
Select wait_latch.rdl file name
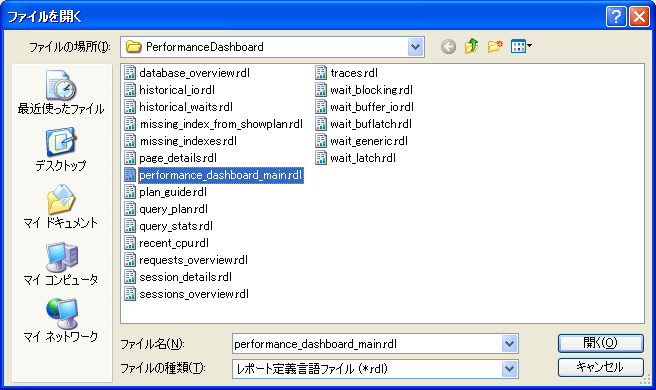point(363,158)
